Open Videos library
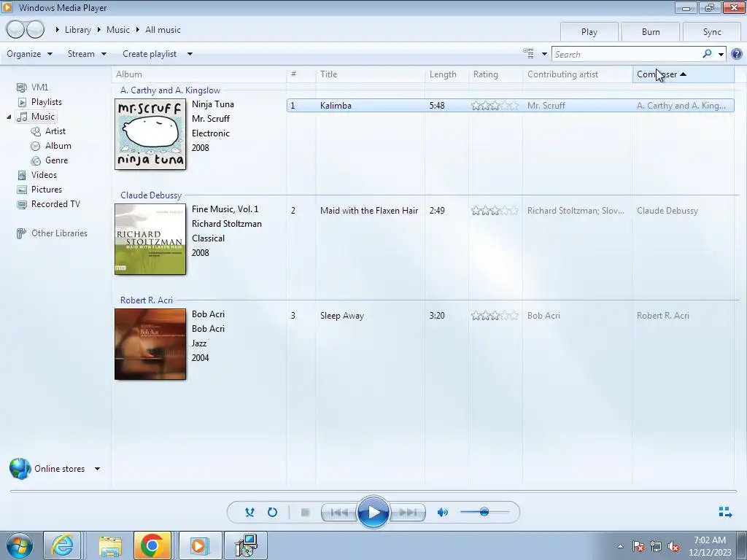 44,175
